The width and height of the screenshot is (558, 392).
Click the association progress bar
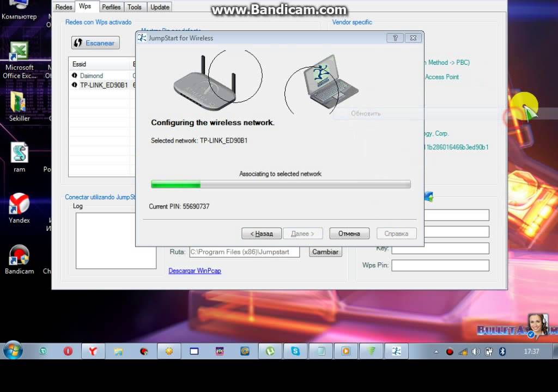click(281, 184)
